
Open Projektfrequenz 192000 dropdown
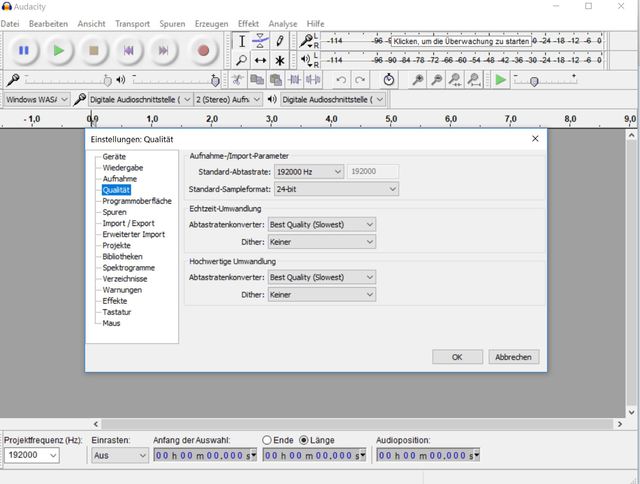pos(32,455)
